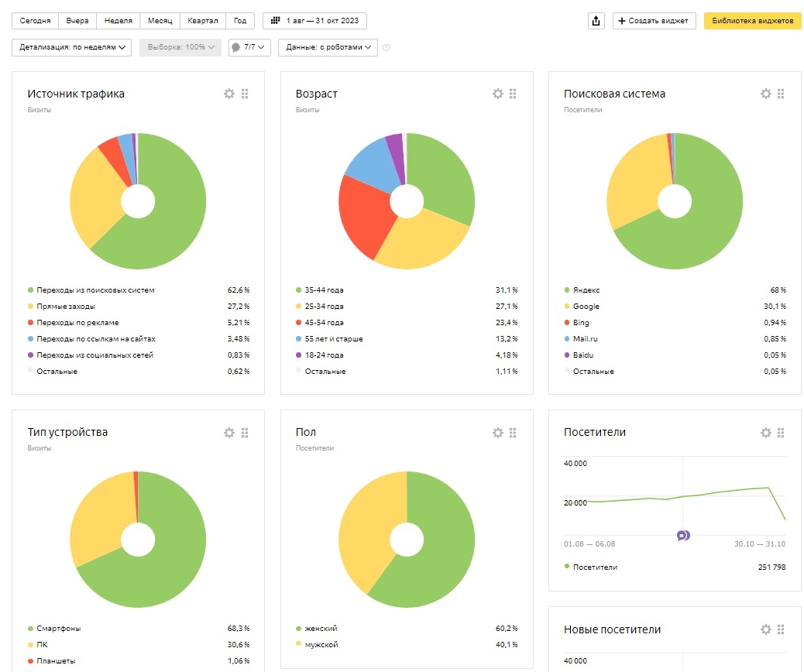
Task: Click the help question icon near data filter
Action: point(386,48)
